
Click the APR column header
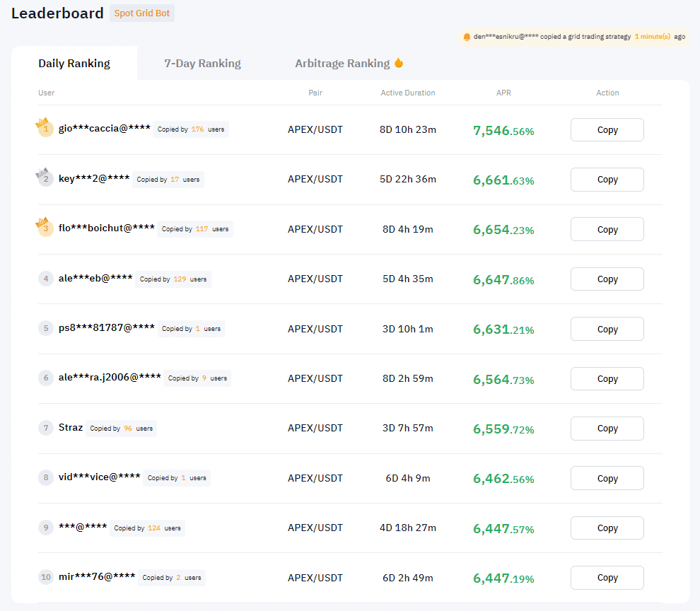[503, 93]
